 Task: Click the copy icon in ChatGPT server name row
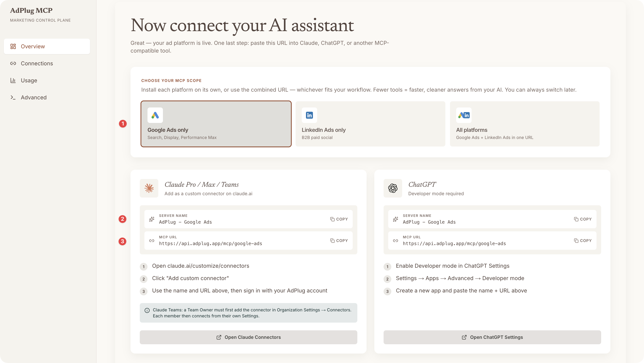576,219
